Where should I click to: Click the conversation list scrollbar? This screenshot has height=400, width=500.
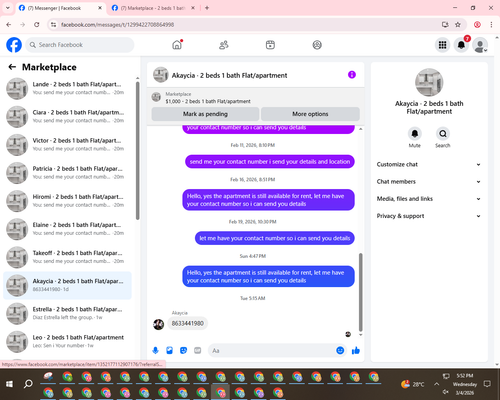coord(137,151)
